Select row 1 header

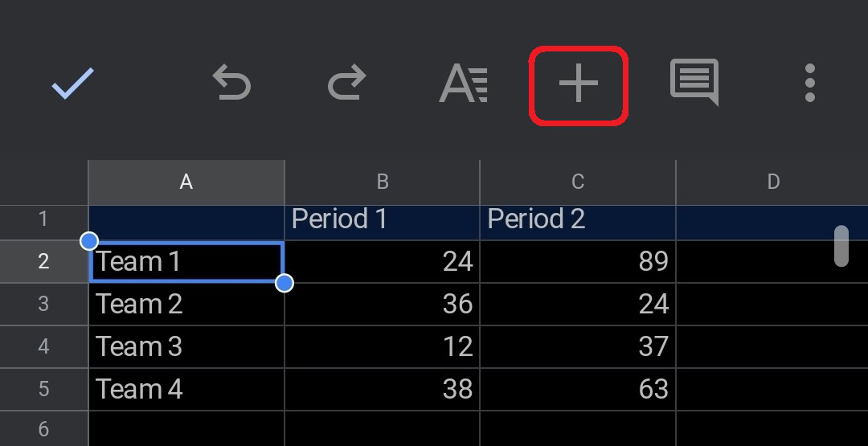[43, 219]
